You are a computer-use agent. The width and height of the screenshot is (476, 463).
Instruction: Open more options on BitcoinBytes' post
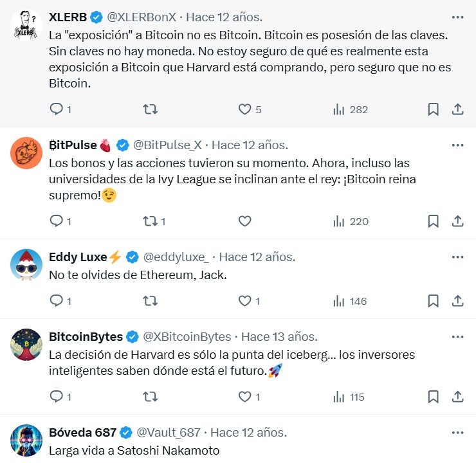click(457, 337)
